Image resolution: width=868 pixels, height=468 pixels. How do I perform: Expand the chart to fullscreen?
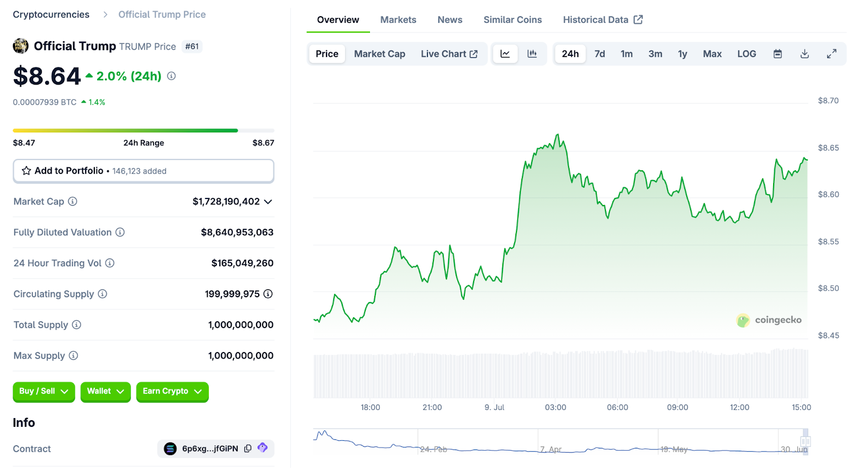point(831,54)
